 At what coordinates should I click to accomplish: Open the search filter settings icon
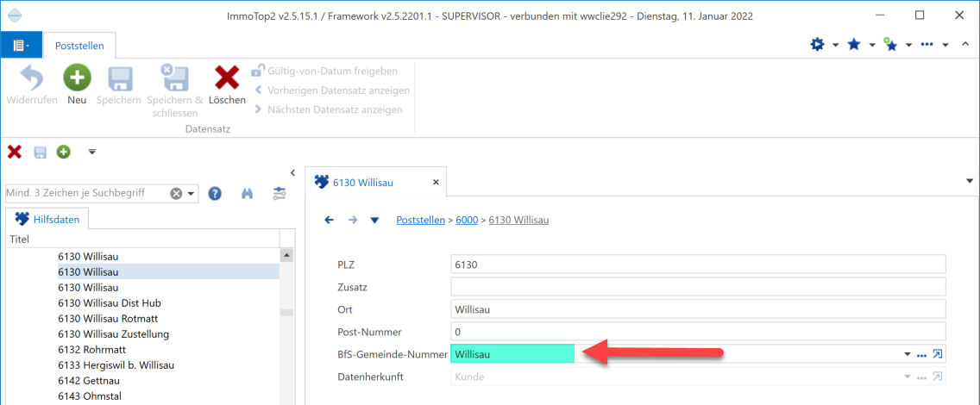coord(280,194)
